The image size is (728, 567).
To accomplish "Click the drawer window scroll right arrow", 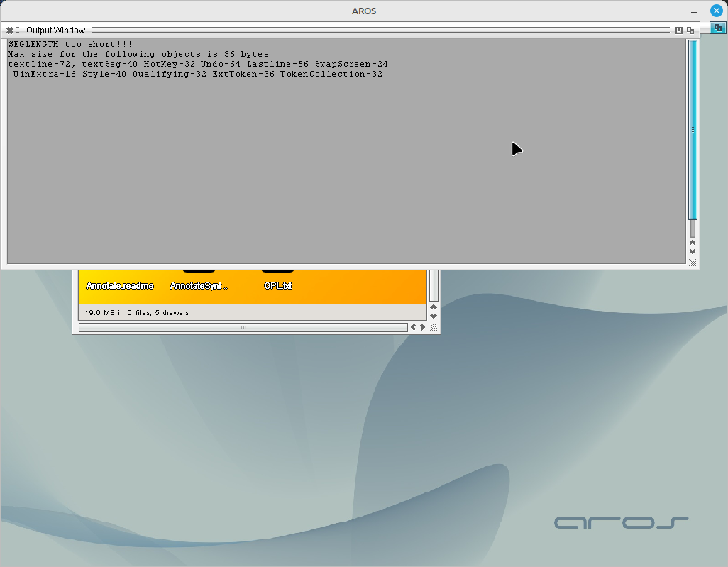I will pyautogui.click(x=422, y=327).
